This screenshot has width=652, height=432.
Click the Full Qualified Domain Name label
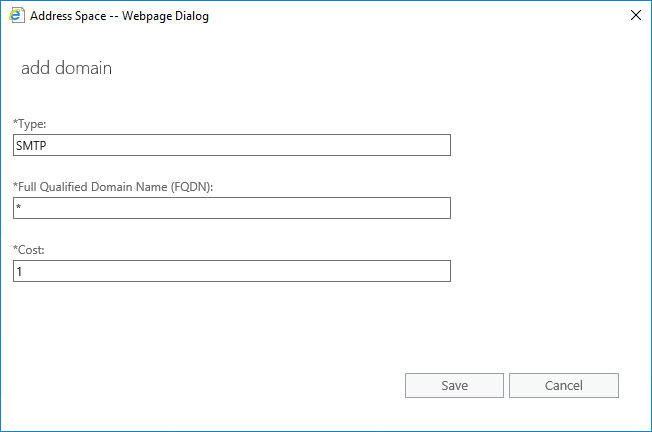(113, 187)
